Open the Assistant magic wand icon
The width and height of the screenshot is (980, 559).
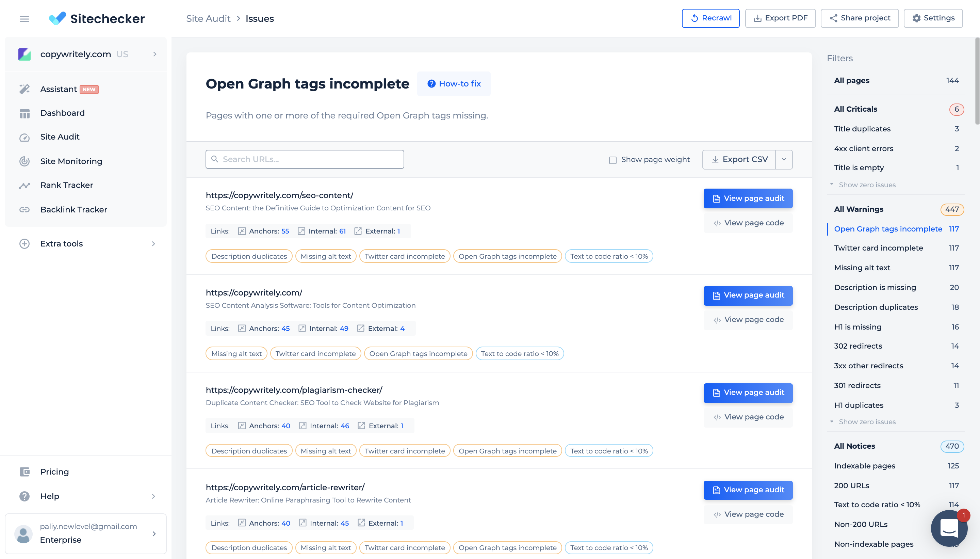(x=24, y=89)
